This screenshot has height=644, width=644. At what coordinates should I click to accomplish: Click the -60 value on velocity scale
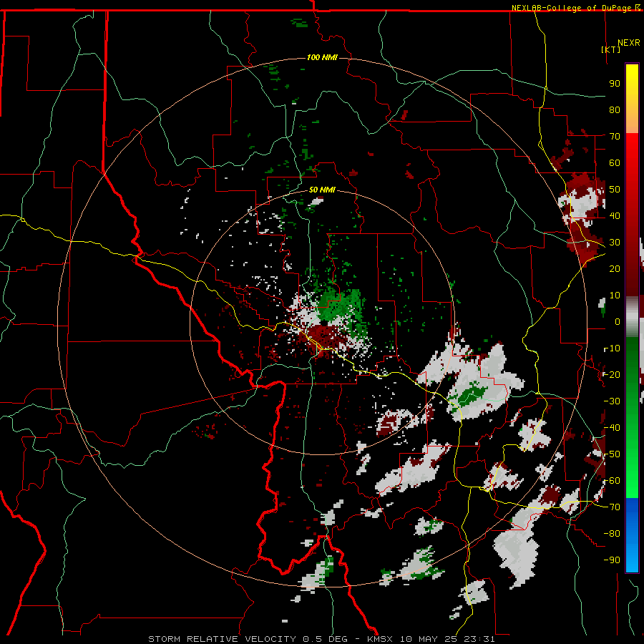tap(612, 481)
